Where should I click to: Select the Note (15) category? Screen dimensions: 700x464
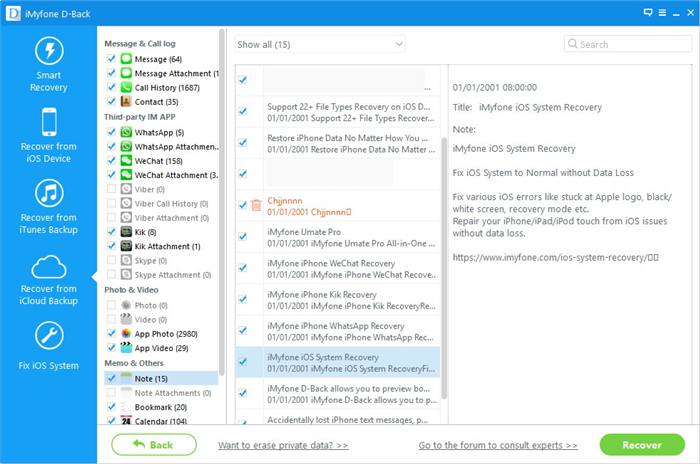[161, 379]
